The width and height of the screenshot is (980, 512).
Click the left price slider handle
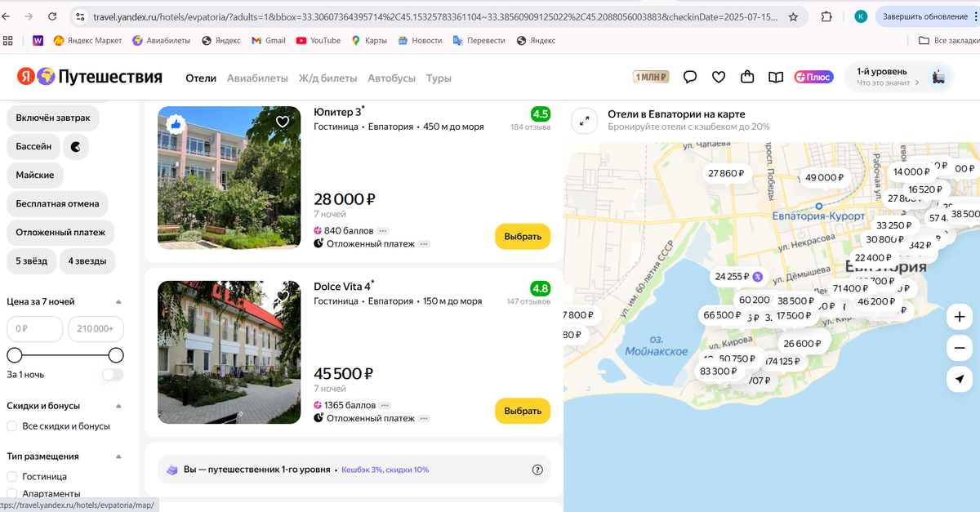pyautogui.click(x=15, y=355)
